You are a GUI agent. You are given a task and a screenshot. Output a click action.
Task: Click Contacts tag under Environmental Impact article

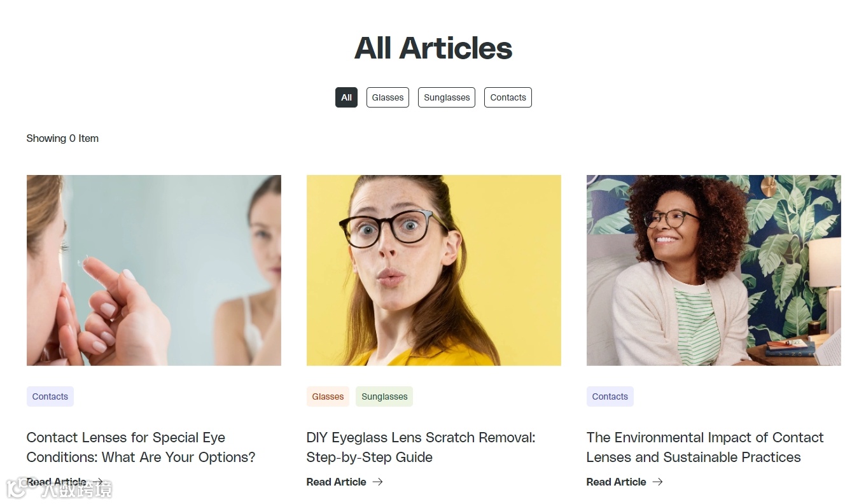(x=610, y=396)
